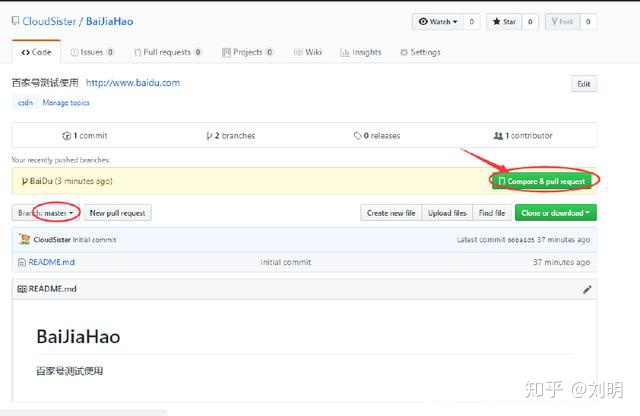
Task: Click the Manage topics link
Action: (66, 102)
